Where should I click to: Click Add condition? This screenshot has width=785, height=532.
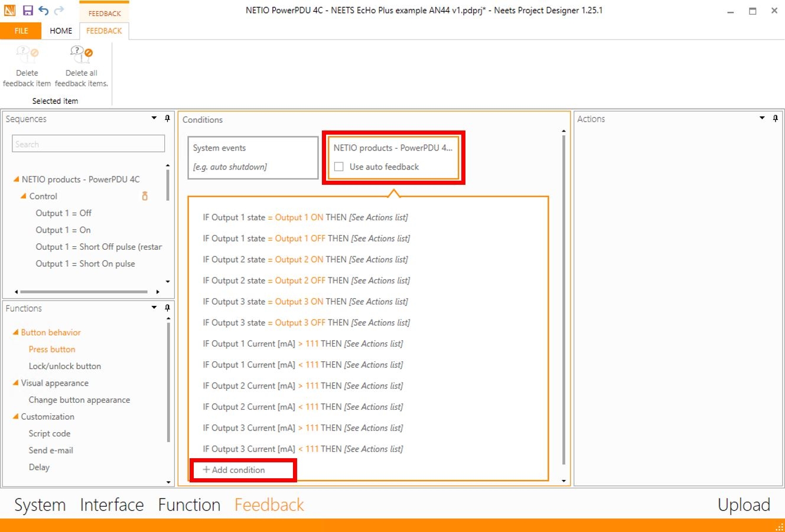point(234,470)
